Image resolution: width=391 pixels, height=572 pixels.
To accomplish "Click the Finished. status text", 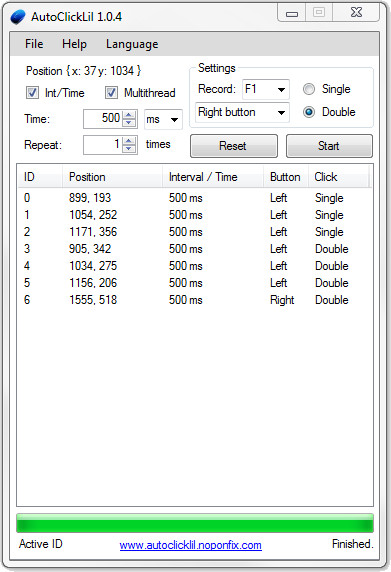I will tap(353, 544).
